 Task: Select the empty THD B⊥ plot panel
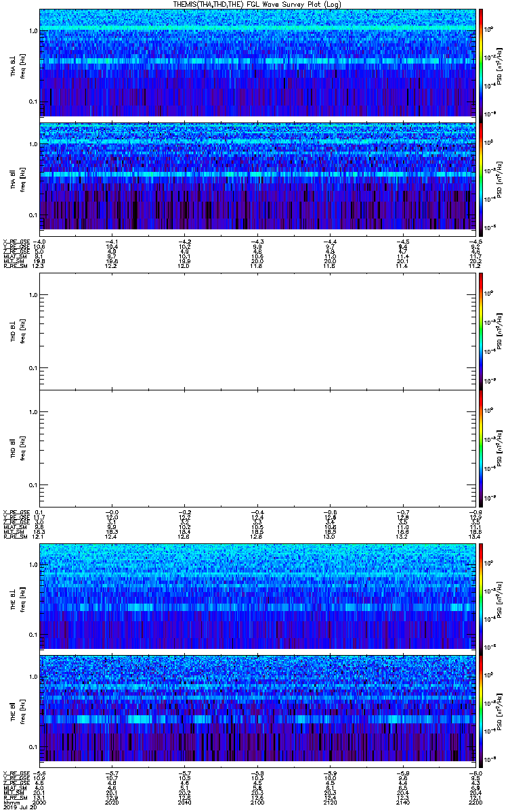point(257,331)
